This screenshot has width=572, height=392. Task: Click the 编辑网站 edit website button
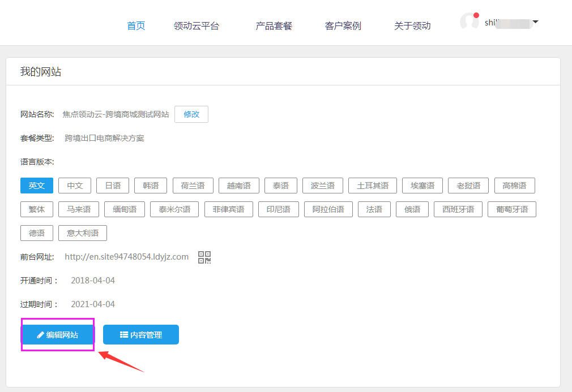pyautogui.click(x=57, y=335)
